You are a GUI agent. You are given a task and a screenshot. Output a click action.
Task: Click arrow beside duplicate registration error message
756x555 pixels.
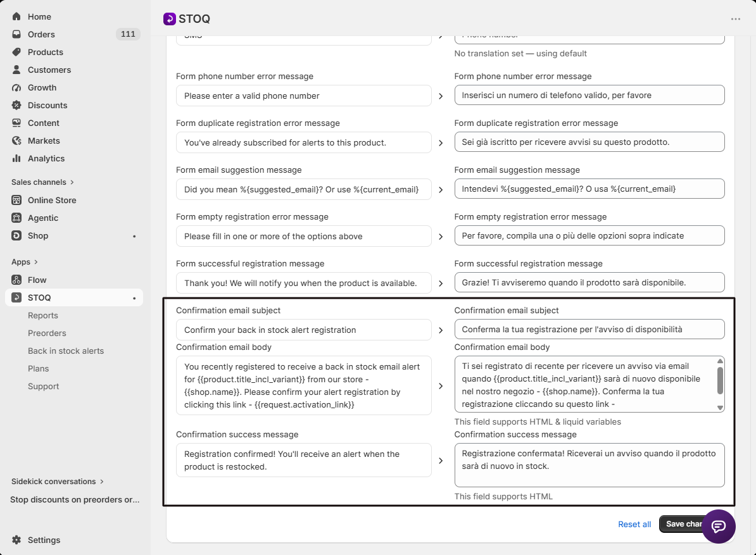pos(441,142)
